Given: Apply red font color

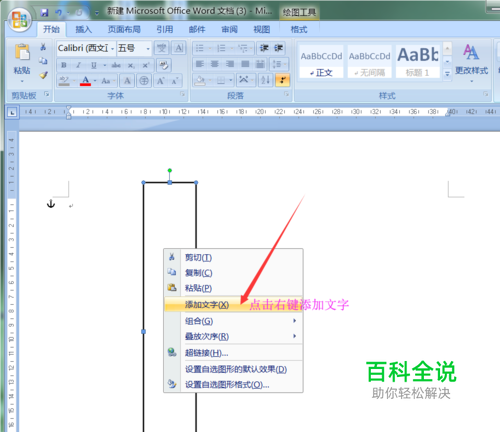Looking at the screenshot, I should click(86, 81).
